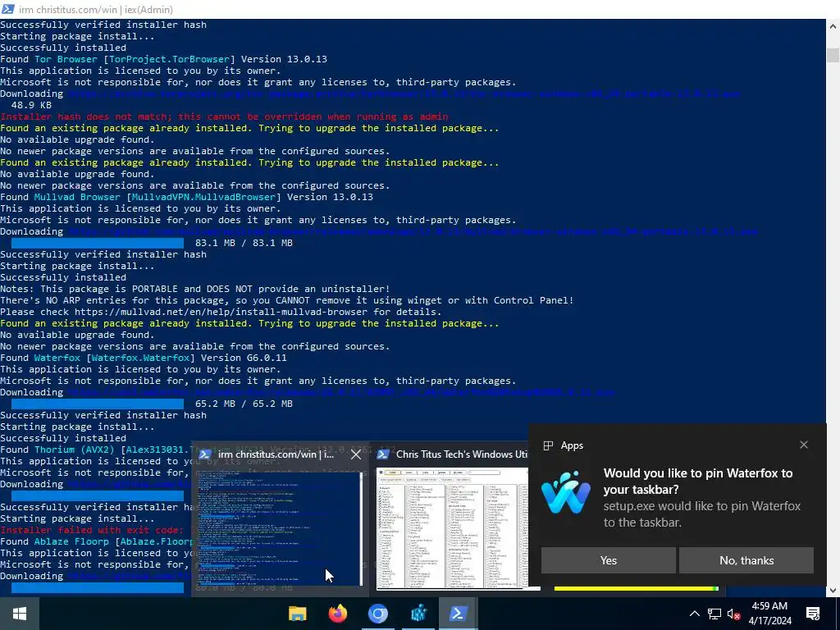Click the Waterfox logo in the notification
The image size is (840, 630).
(566, 493)
